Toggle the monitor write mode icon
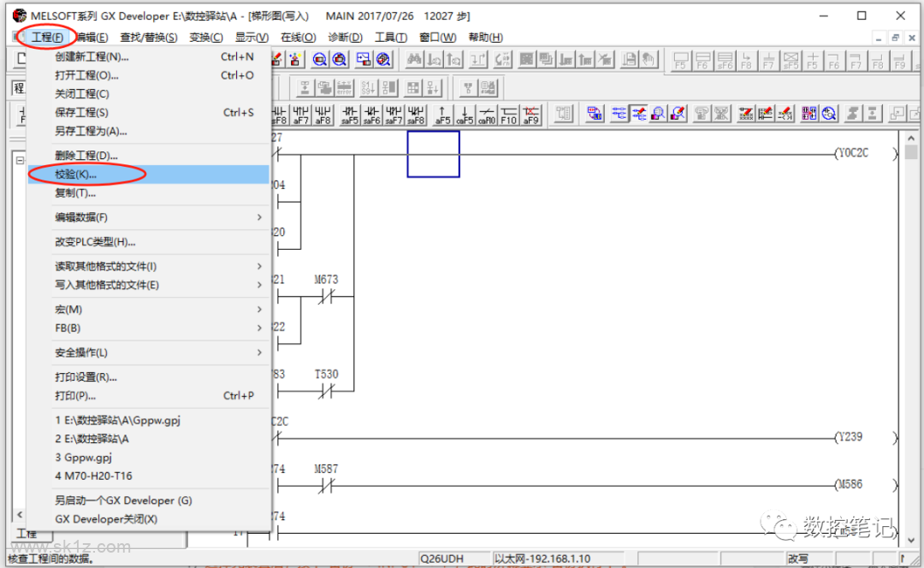The width and height of the screenshot is (924, 568). (678, 114)
